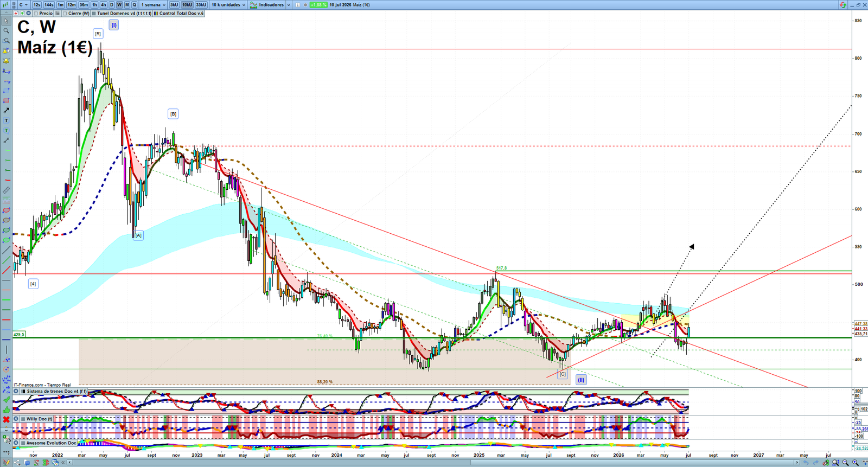Click the red add-panel plus icon
This screenshot has height=467, width=868.
pos(16,13)
